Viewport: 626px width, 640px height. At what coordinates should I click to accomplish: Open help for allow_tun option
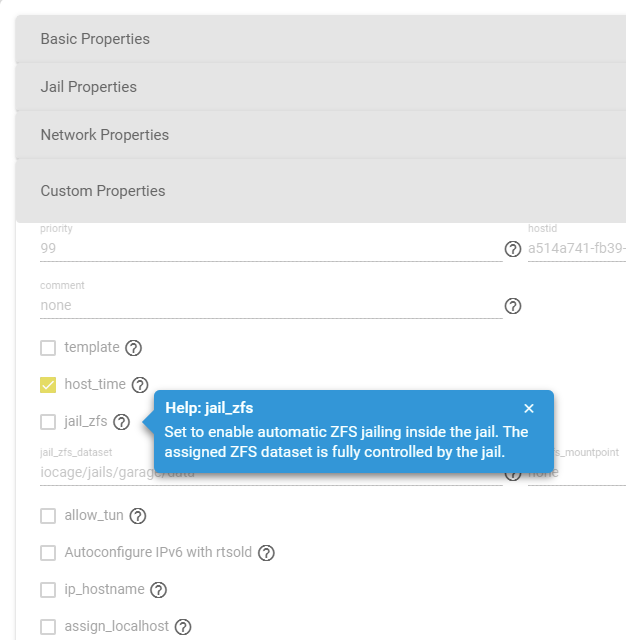138,516
